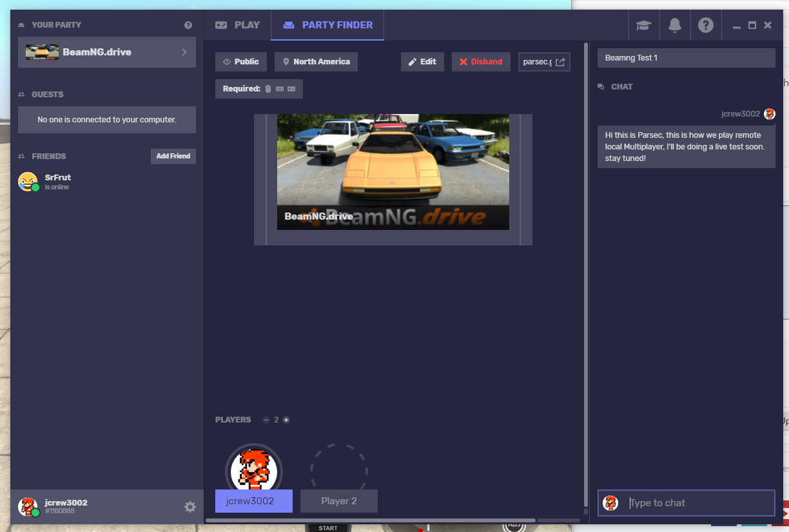Viewport: 789px width, 532px height.
Task: Disband the party
Action: click(481, 62)
